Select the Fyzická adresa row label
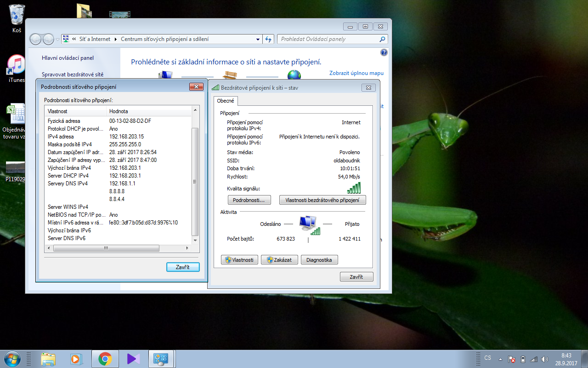 [64, 121]
